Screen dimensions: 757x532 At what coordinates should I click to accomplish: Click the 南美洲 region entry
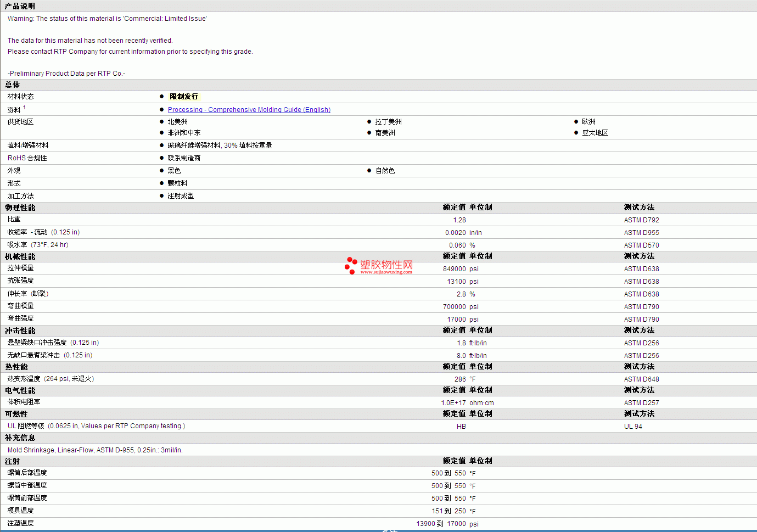(385, 133)
